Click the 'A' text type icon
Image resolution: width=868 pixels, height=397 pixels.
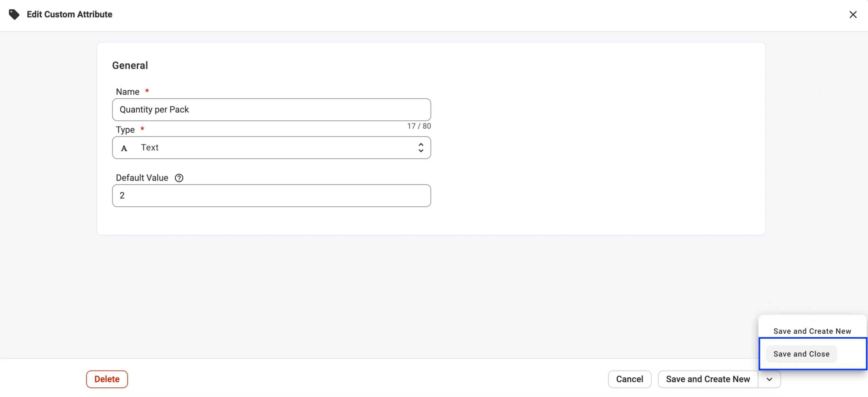(124, 148)
